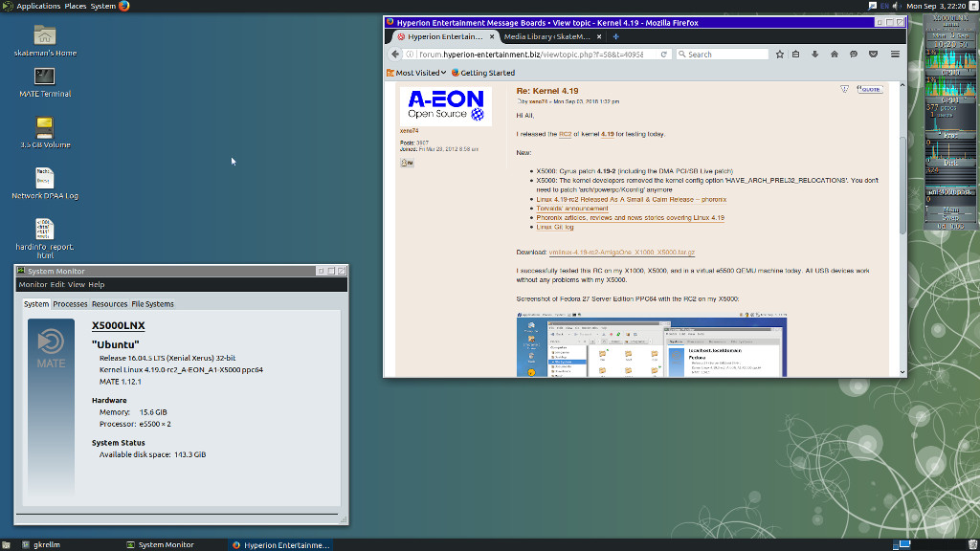Open Monitor menu in System Monitor

tap(33, 284)
